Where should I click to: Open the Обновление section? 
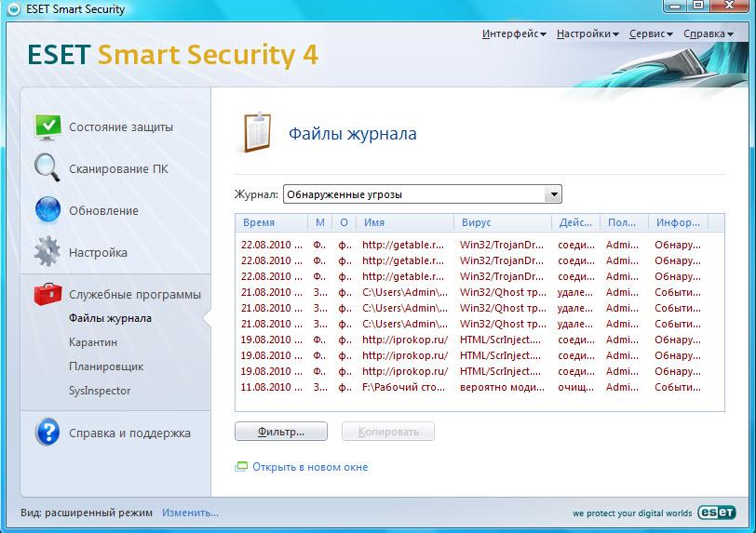(x=103, y=211)
